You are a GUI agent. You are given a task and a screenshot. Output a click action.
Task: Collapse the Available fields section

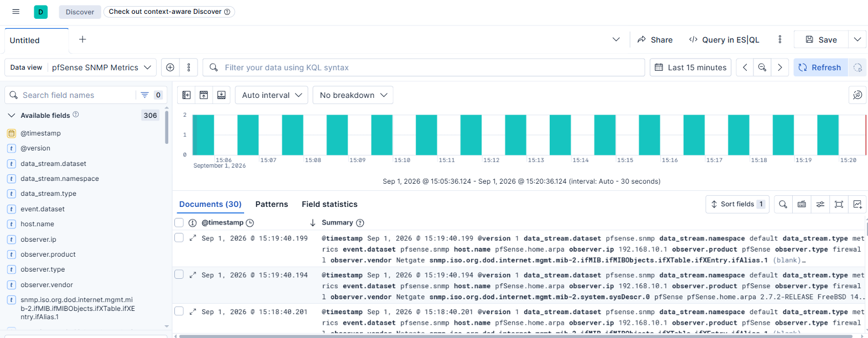click(x=12, y=116)
